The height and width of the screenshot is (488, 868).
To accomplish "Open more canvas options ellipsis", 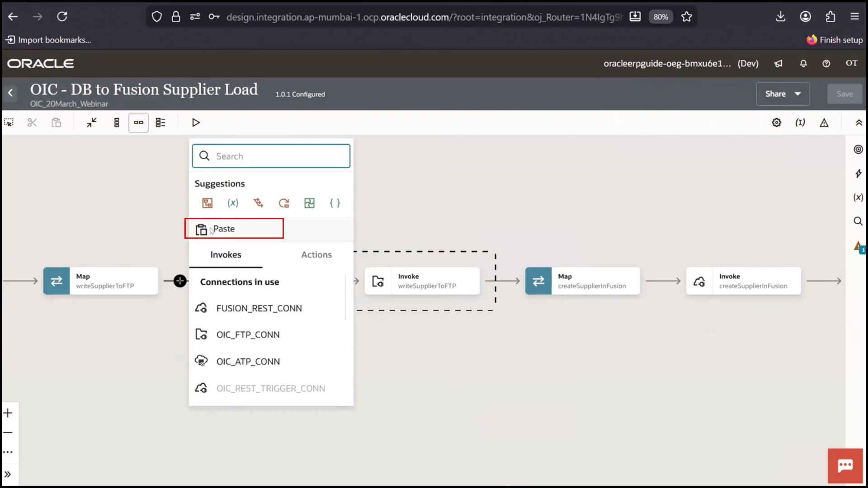I will pyautogui.click(x=8, y=452).
